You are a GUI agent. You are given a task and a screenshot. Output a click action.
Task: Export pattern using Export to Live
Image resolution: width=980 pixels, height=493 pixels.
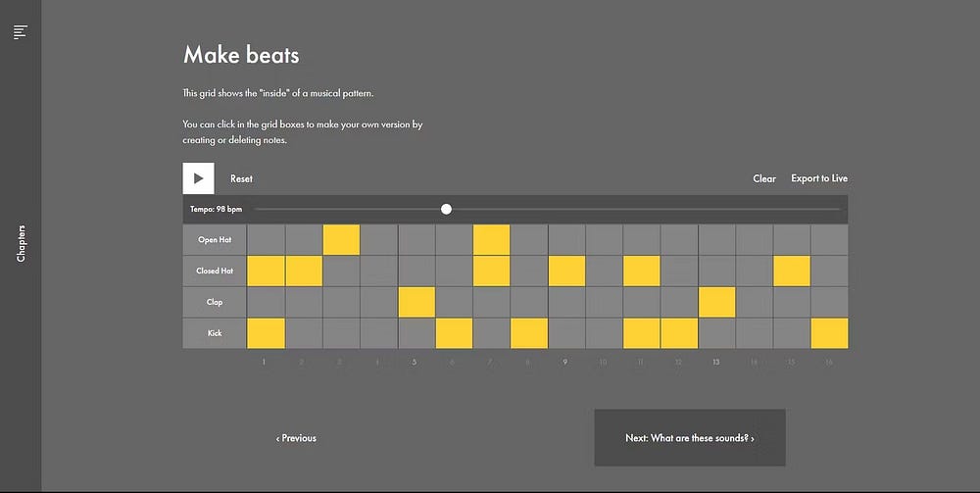coord(819,178)
